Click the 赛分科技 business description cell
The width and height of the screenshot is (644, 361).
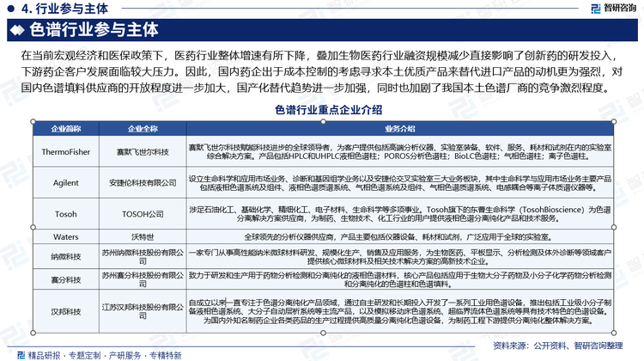(399, 279)
